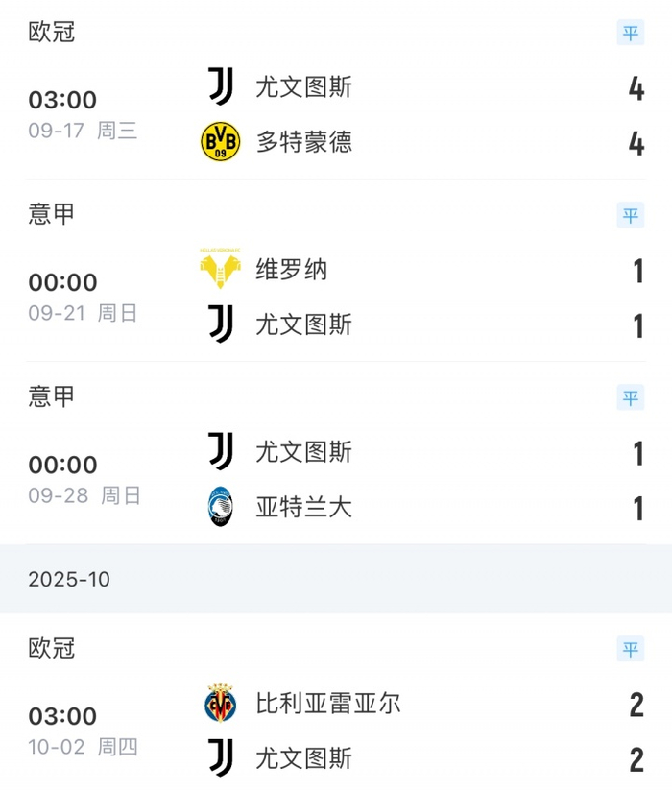Tap the 平 badge on the Verona match

pos(630,215)
